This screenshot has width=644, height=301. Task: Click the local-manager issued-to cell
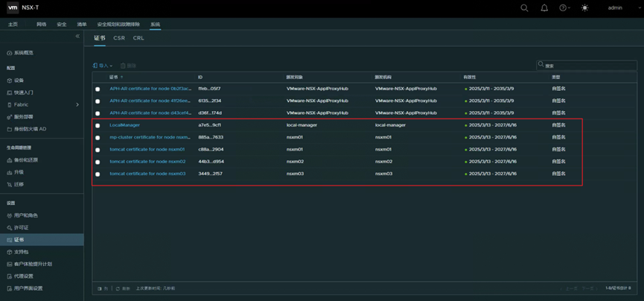tap(302, 125)
